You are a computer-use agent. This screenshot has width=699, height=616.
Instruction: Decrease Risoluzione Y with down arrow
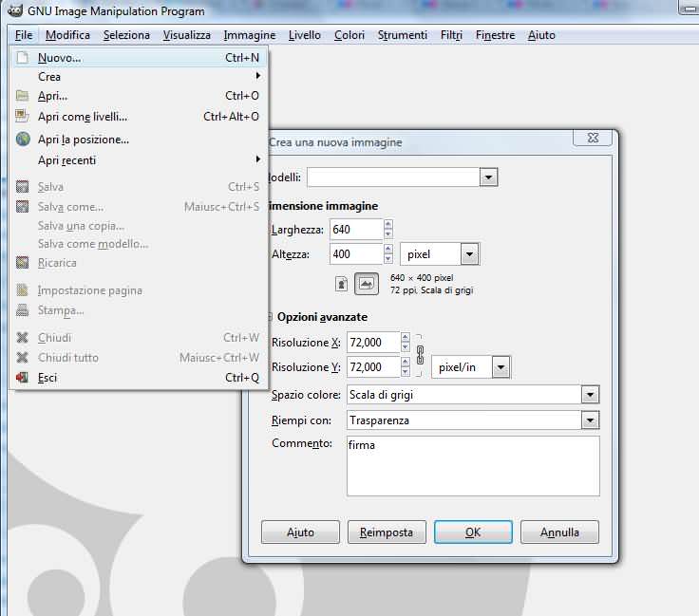click(x=406, y=372)
